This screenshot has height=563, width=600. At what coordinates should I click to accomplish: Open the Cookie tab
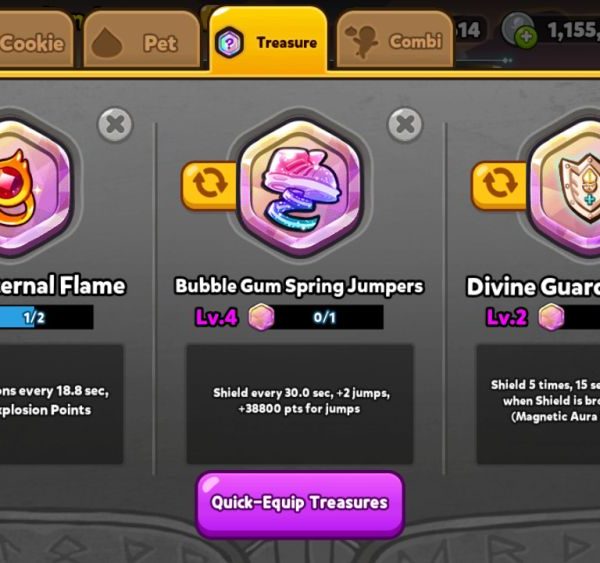point(35,40)
